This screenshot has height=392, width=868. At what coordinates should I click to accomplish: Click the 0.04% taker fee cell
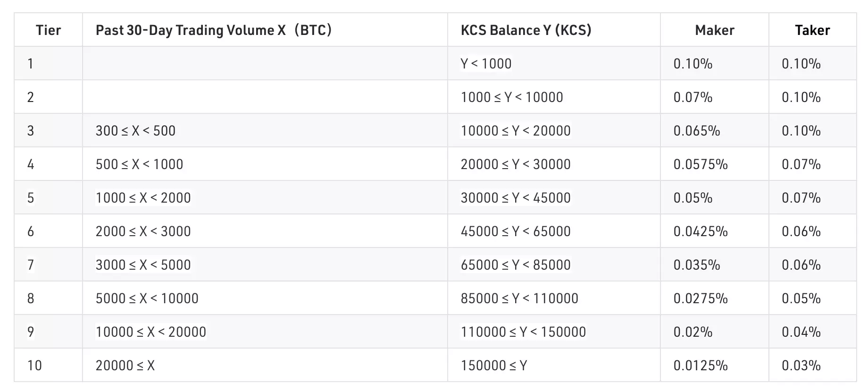pos(801,332)
